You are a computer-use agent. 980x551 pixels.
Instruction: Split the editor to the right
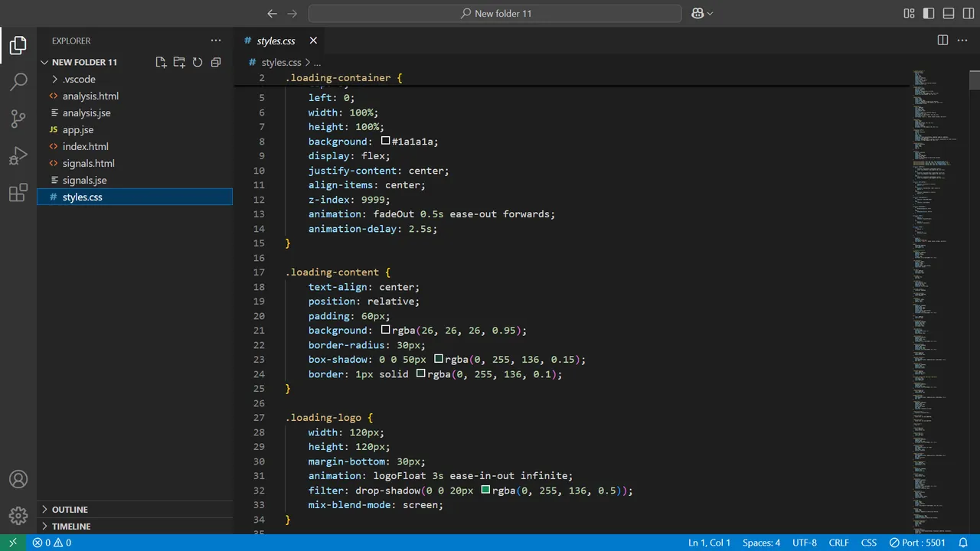[x=942, y=41]
